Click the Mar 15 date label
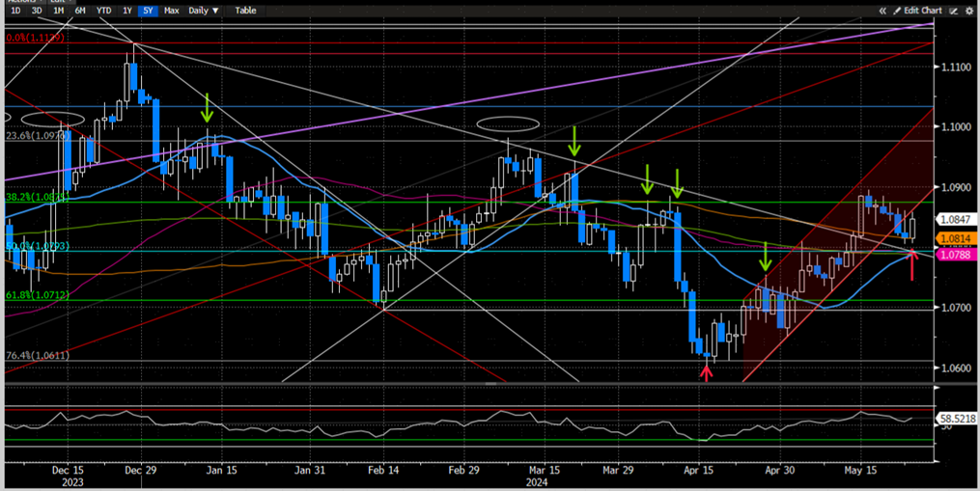 click(x=545, y=470)
